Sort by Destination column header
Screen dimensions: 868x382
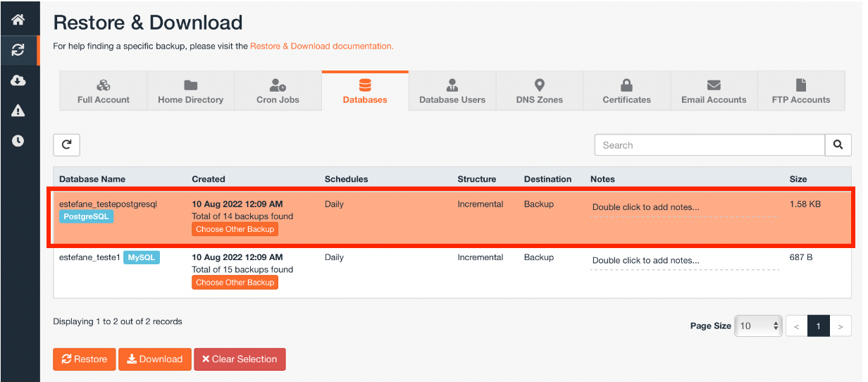tap(548, 179)
